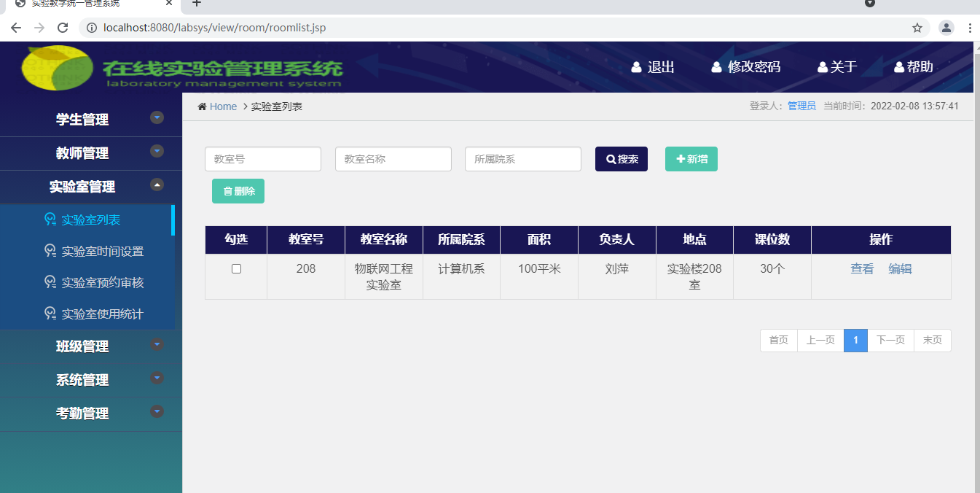Click the 计算机系 table cell
The width and height of the screenshot is (980, 493).
pyautogui.click(x=461, y=276)
